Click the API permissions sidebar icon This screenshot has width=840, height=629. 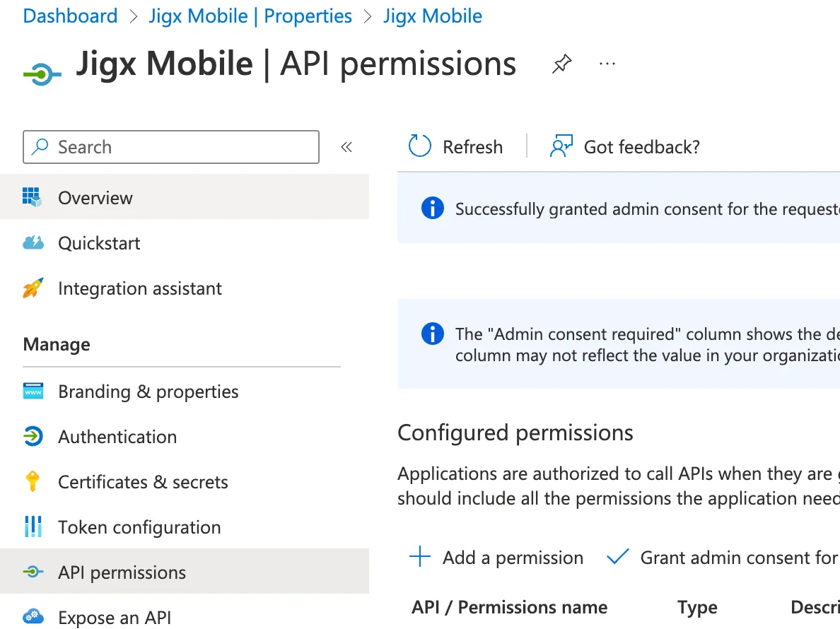click(x=33, y=572)
